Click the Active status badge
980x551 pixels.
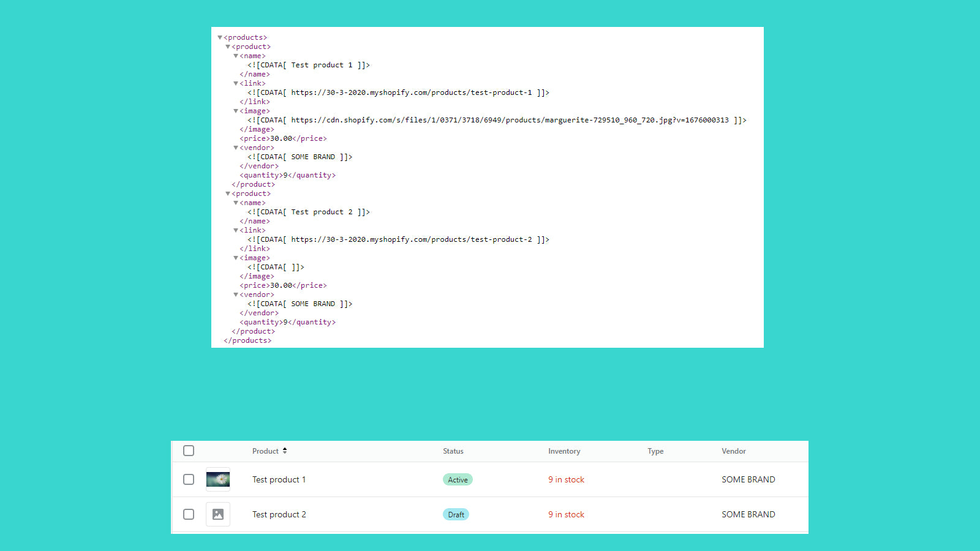point(457,479)
